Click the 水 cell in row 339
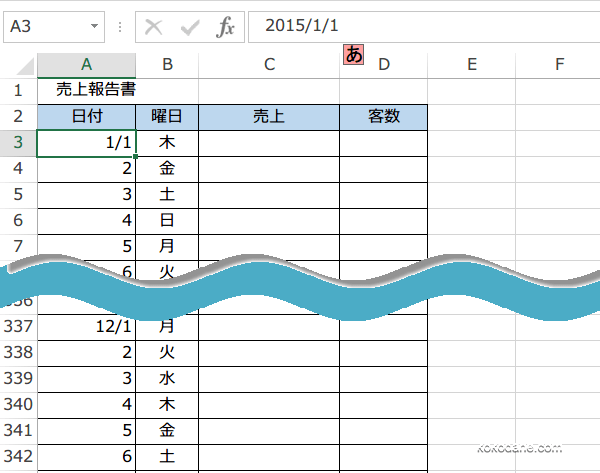 click(x=167, y=379)
